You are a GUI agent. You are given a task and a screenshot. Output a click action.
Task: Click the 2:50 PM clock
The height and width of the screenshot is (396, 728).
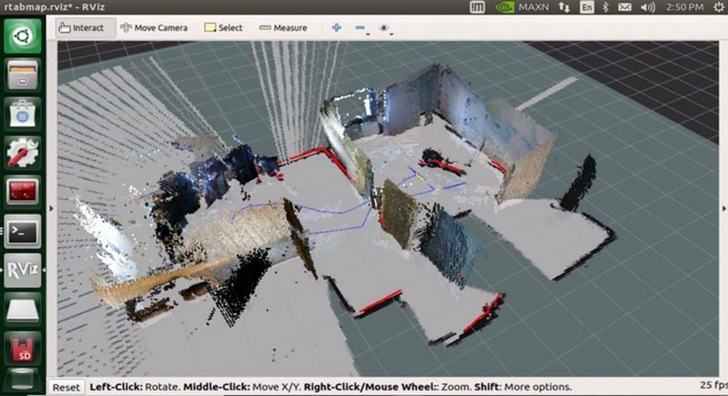point(684,7)
